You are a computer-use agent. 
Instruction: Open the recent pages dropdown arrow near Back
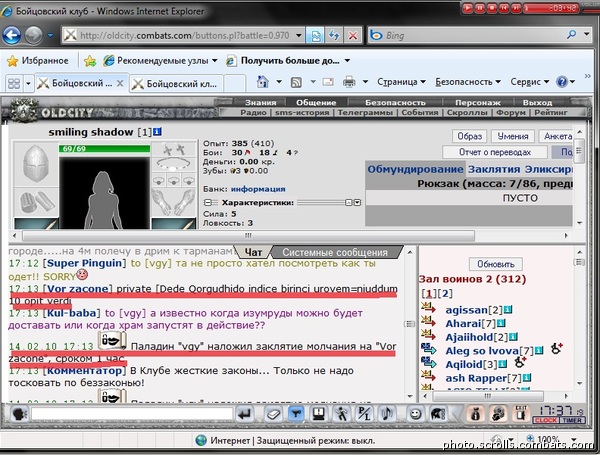coord(51,36)
